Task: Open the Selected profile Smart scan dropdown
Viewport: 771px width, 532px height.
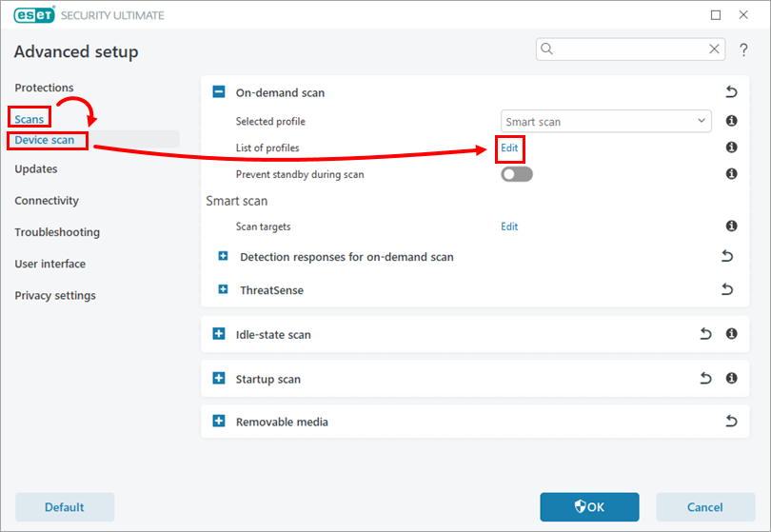Action: tap(606, 122)
